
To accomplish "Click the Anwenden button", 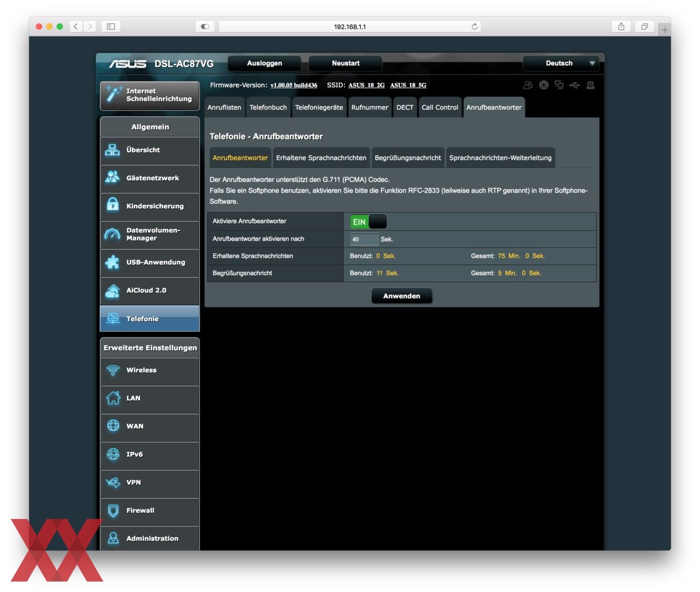I will [x=401, y=296].
